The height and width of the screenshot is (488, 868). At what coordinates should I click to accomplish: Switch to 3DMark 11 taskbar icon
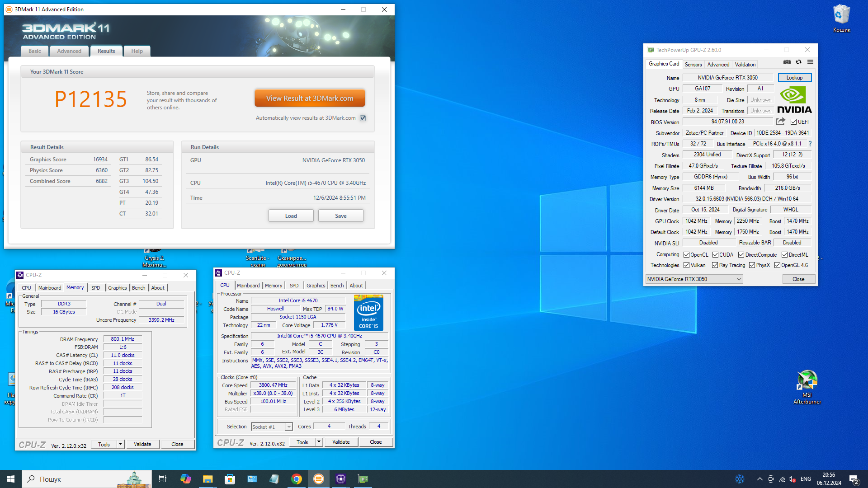(x=319, y=479)
